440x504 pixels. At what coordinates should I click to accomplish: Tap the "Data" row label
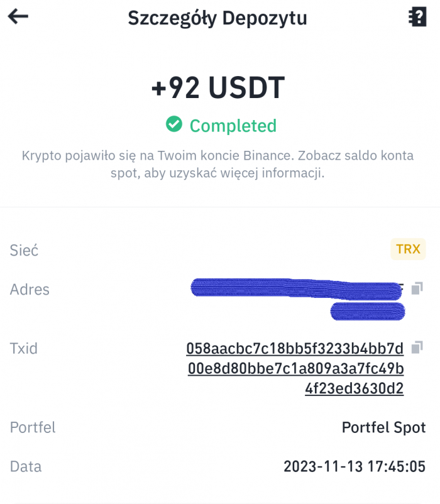coord(26,467)
